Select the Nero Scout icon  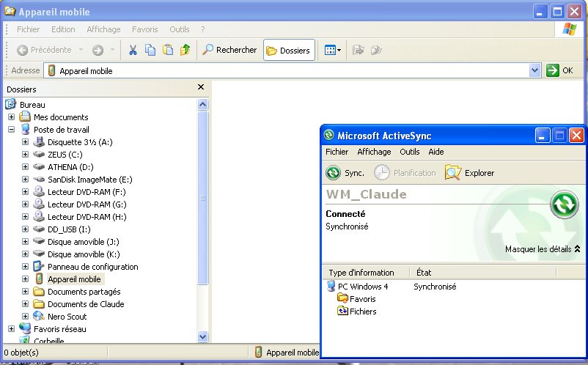point(39,317)
